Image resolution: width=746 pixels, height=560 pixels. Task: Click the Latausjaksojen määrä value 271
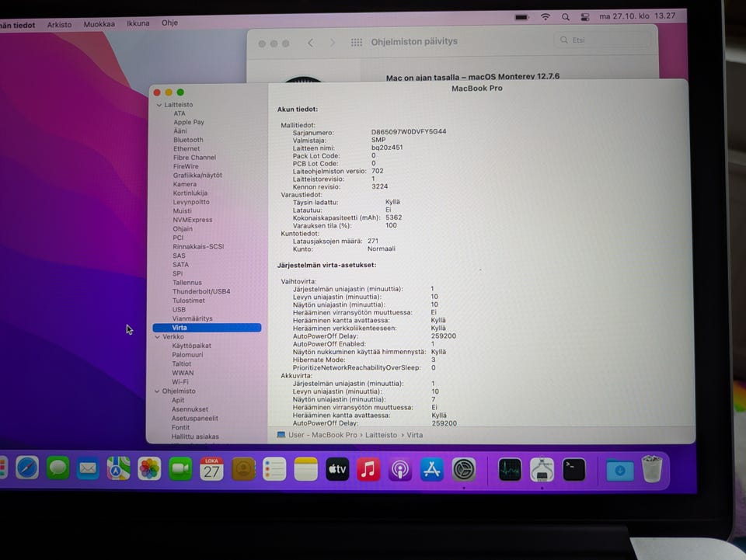[x=373, y=242]
